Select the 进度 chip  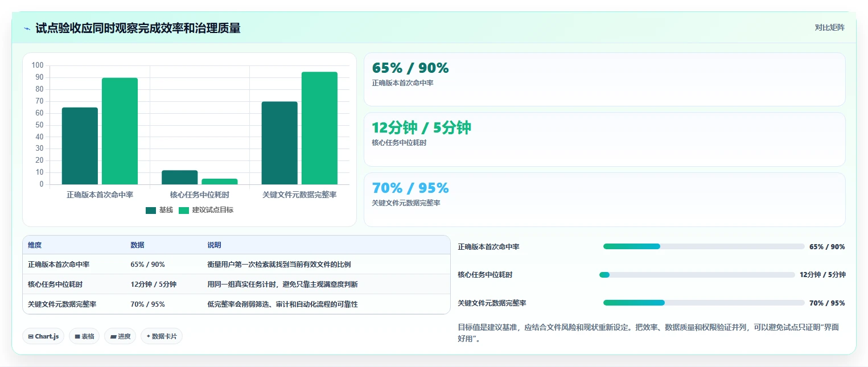(x=120, y=336)
